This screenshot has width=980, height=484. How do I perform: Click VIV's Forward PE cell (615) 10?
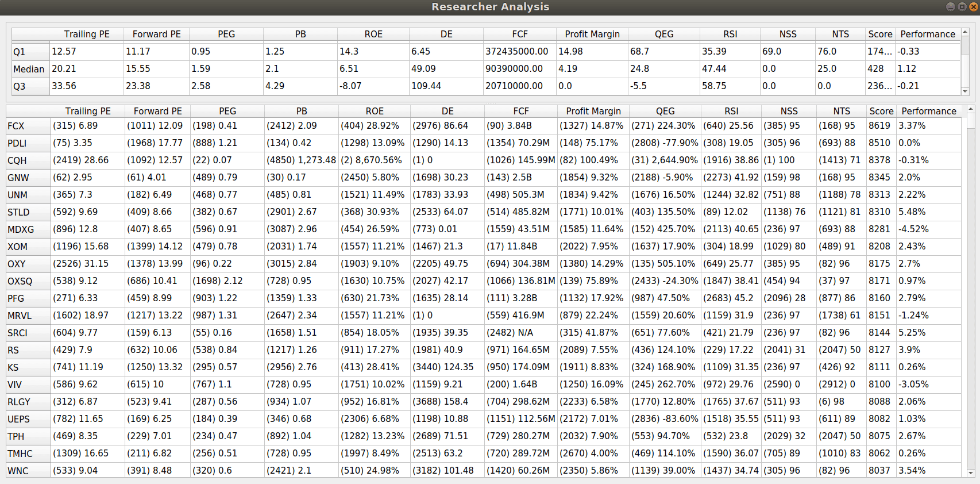point(158,385)
